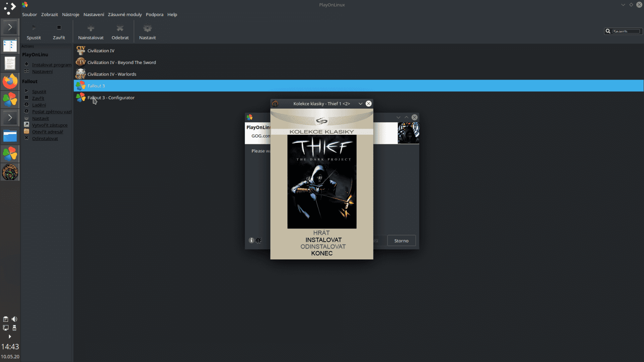Image resolution: width=644 pixels, height=362 pixels.
Task: Open the Otevřít adresář folder icon for Fallout
Action: 27,132
